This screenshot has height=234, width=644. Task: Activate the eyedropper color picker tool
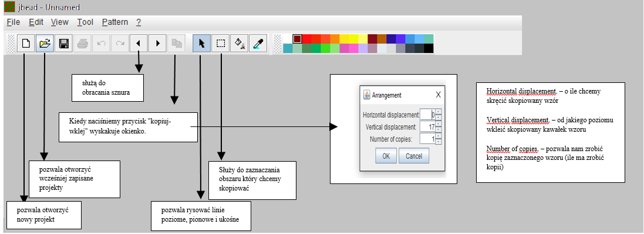258,43
